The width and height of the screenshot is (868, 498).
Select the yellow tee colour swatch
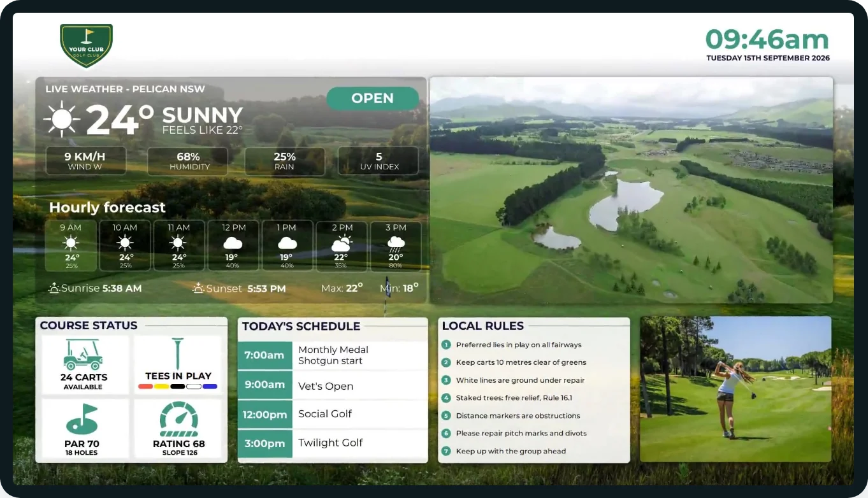coord(162,387)
